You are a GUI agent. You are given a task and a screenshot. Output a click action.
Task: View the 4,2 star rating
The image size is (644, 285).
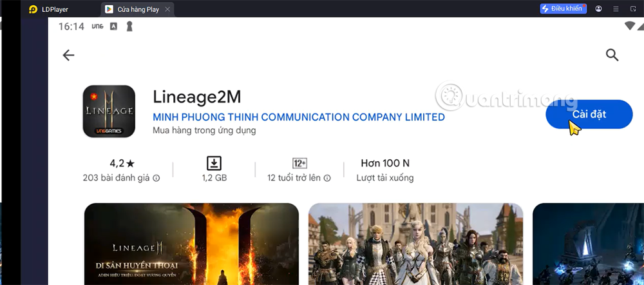coord(122,163)
